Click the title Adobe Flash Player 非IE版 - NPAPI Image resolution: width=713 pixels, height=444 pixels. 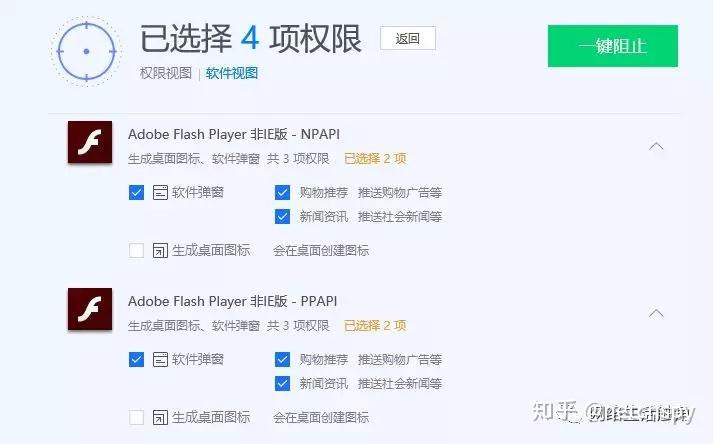pyautogui.click(x=234, y=134)
